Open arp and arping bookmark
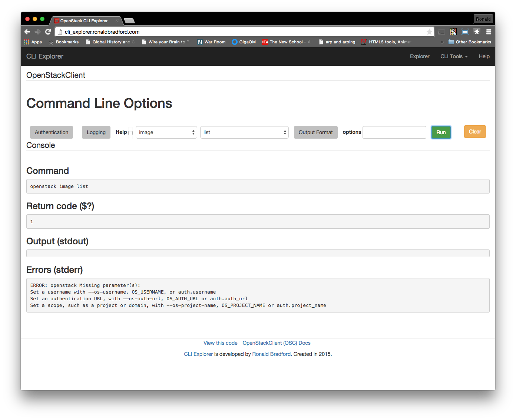 [x=337, y=42]
